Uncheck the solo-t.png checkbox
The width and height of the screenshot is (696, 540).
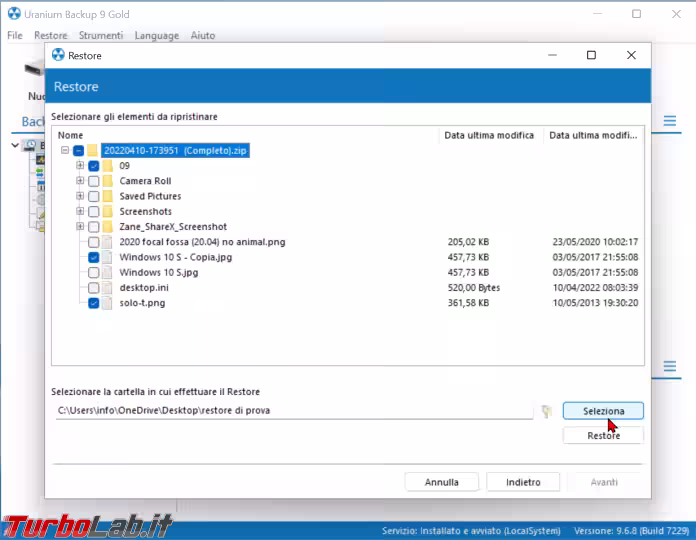94,303
